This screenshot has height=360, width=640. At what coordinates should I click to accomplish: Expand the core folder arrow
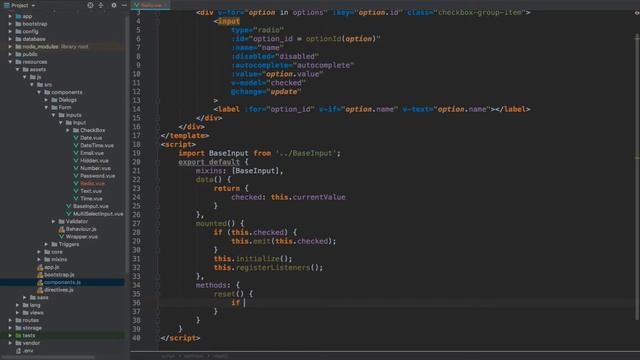(x=39, y=252)
